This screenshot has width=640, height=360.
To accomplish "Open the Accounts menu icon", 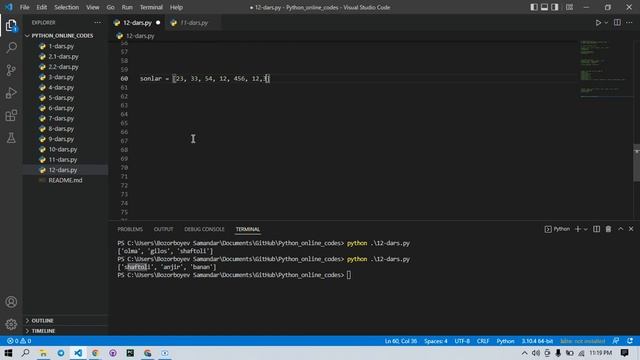I will (11, 302).
